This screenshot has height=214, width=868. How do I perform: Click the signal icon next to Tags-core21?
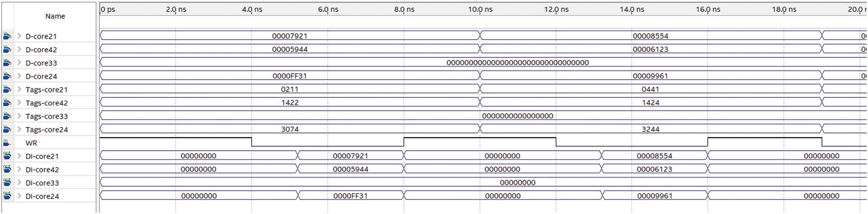click(x=7, y=89)
